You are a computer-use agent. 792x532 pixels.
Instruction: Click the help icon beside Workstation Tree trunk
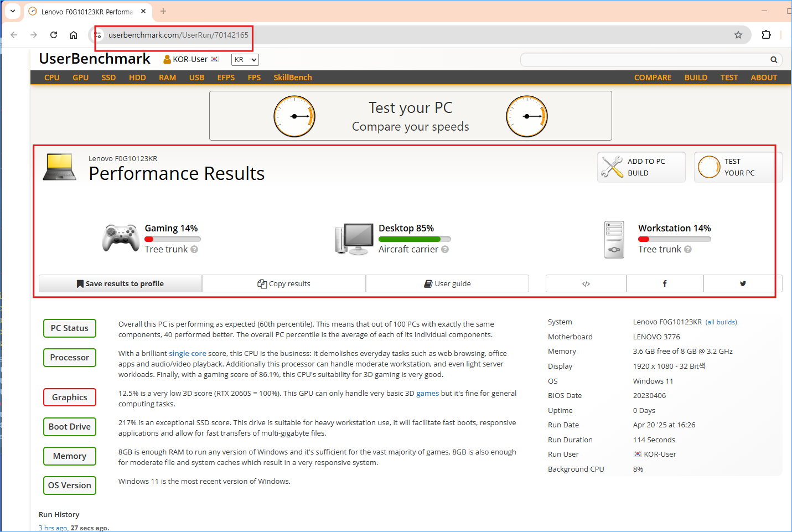688,250
